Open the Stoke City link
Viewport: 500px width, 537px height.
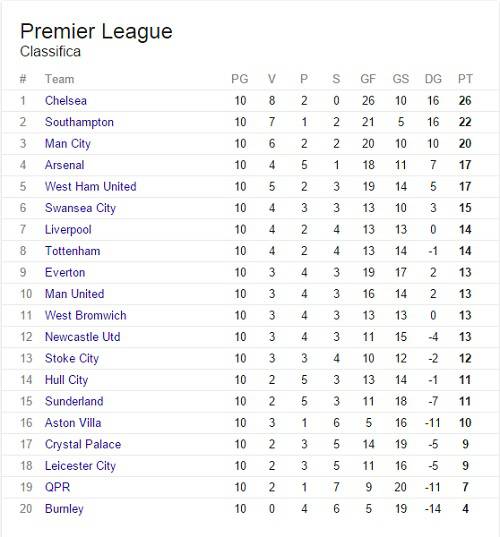click(x=72, y=359)
